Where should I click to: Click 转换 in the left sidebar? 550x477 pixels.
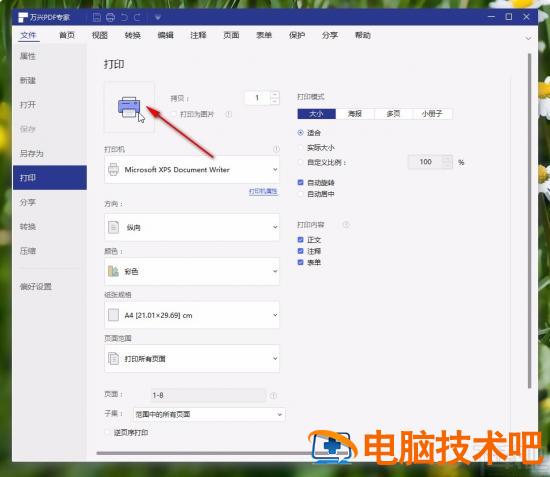point(28,226)
